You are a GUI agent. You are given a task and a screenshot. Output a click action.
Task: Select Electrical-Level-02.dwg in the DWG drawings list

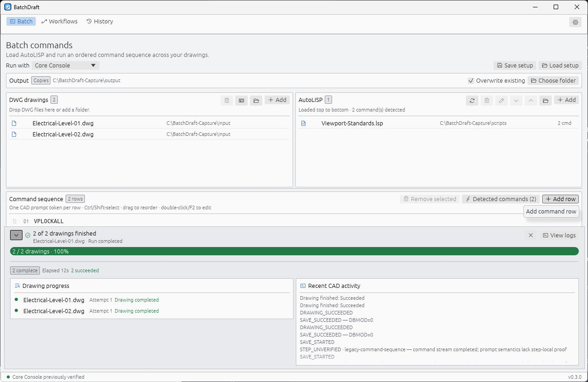[150, 134]
